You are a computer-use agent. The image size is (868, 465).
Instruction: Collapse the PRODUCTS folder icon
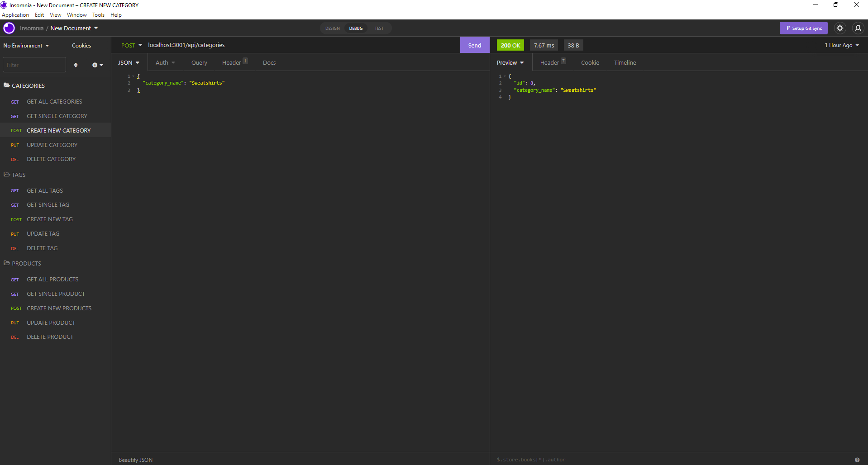7,263
